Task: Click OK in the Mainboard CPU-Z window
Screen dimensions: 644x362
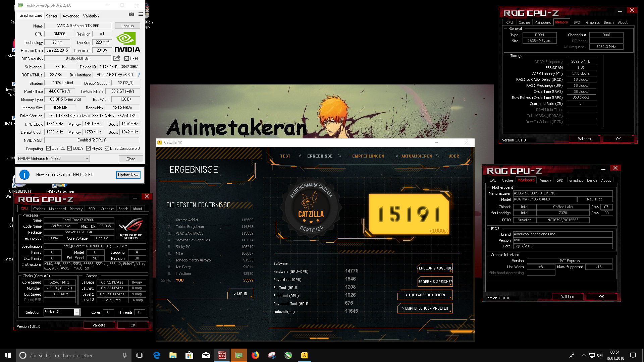Action: pos(601,297)
